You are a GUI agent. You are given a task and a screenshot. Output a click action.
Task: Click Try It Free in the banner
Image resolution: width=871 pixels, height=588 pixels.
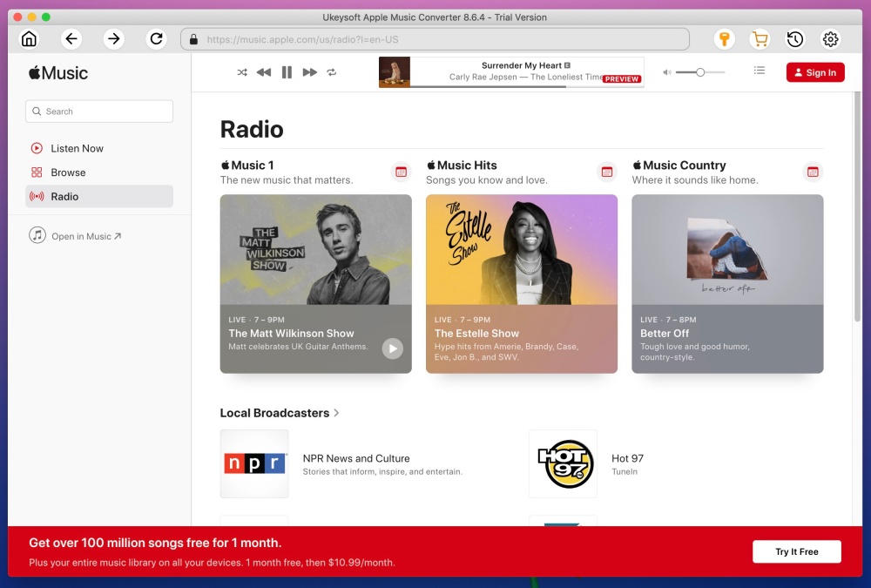tap(796, 551)
